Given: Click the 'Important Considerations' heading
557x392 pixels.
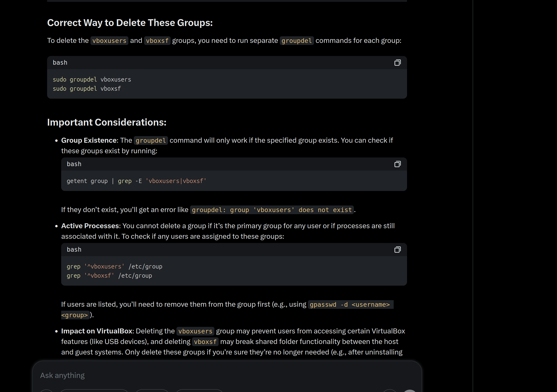Looking at the screenshot, I should point(107,122).
